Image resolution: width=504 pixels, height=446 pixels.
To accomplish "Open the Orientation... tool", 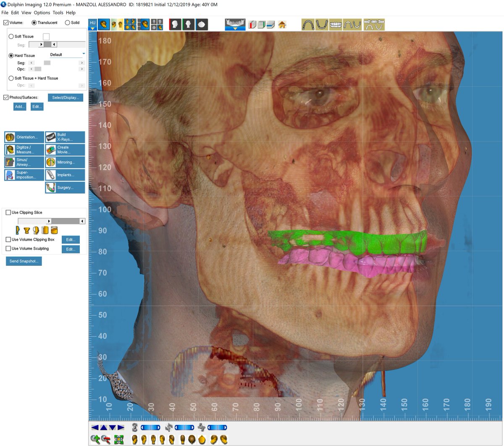I will pos(24,137).
